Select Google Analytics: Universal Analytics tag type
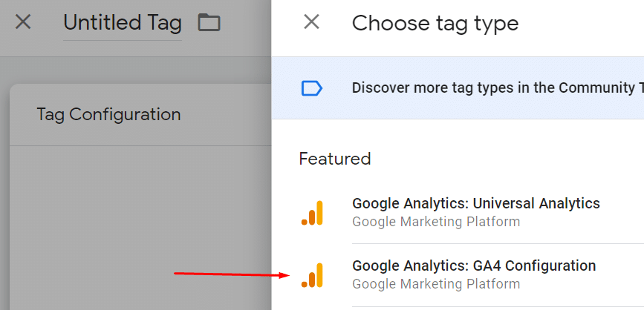Image resolution: width=644 pixels, height=310 pixels. 475,203
